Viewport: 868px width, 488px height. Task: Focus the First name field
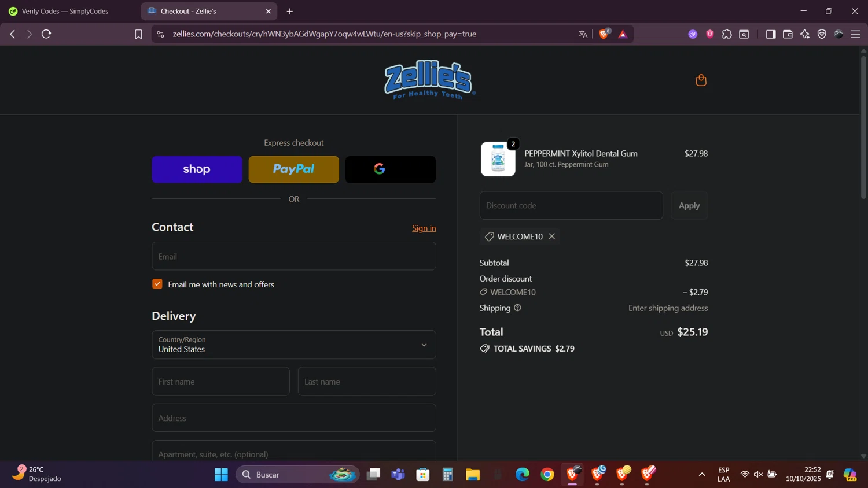[220, 382]
